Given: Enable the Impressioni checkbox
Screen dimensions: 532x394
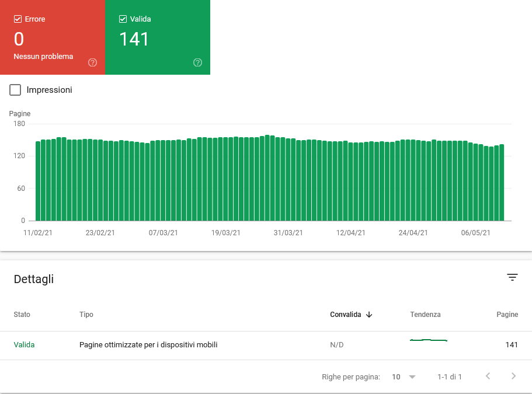Looking at the screenshot, I should pos(15,90).
